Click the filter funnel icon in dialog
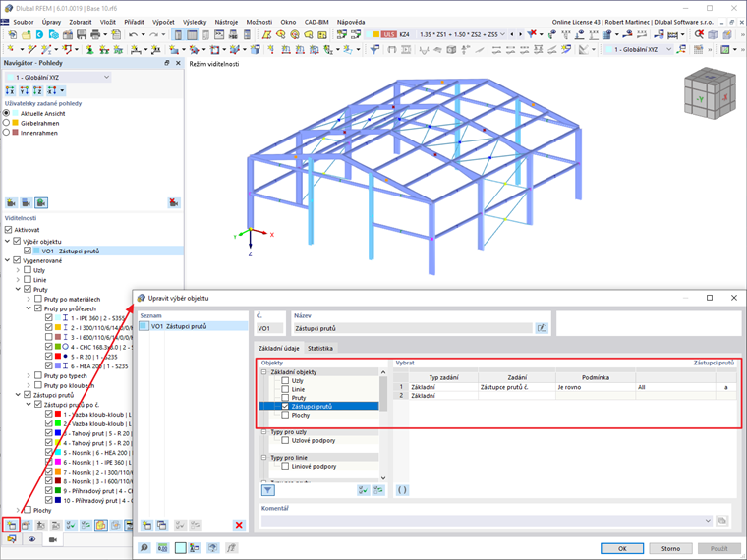This screenshot has height=560, width=747. point(268,490)
